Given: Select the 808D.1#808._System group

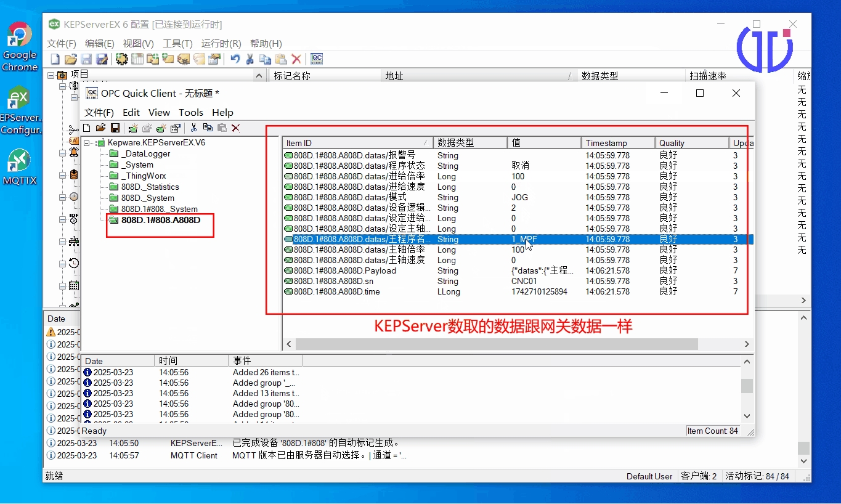Looking at the screenshot, I should click(153, 209).
